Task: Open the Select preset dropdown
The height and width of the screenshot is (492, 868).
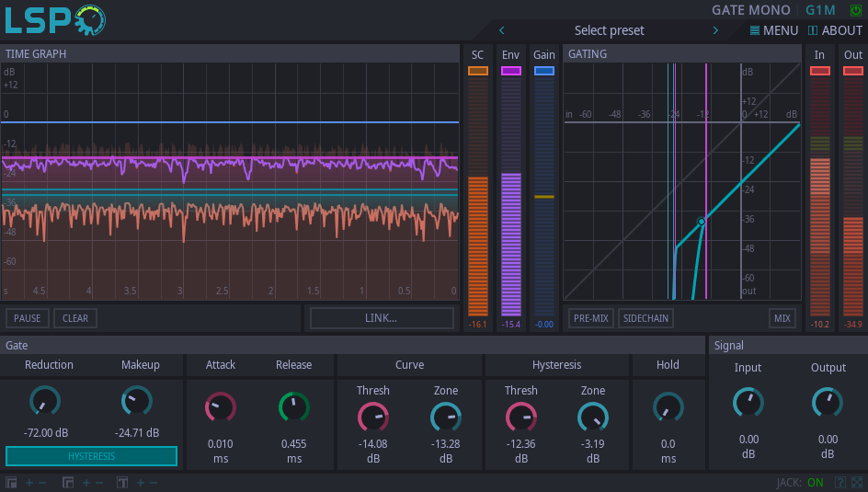Action: (609, 30)
